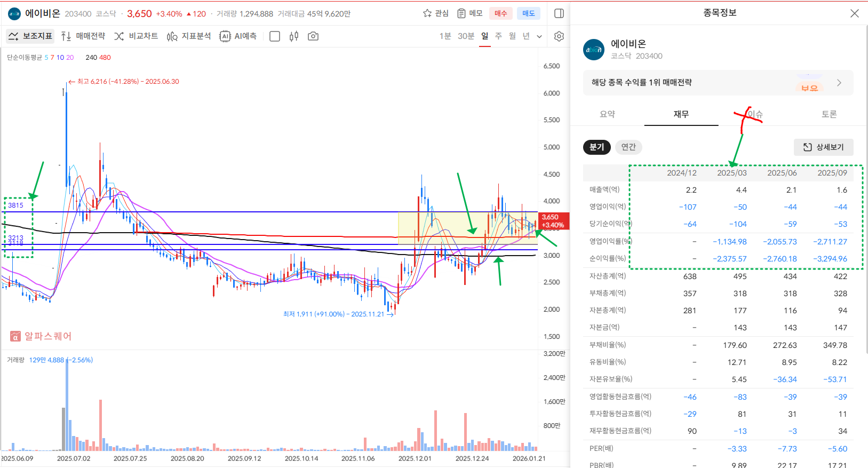Change candlestick chart type icon
The image size is (868, 468).
(x=294, y=36)
